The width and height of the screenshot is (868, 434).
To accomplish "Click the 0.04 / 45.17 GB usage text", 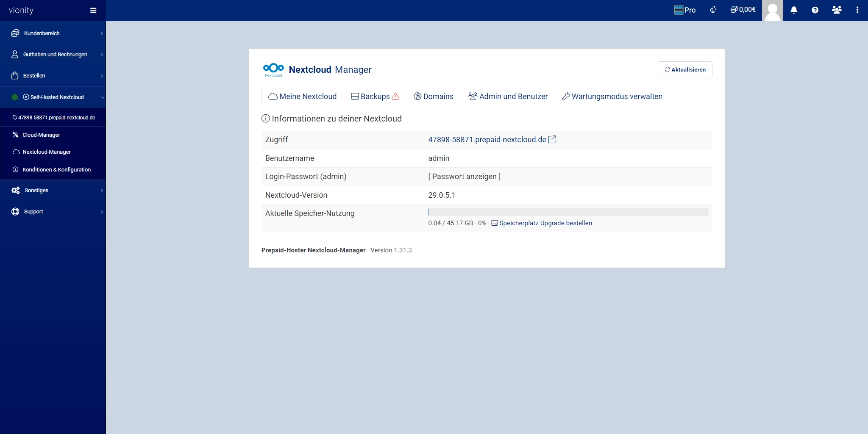I will pos(451,223).
